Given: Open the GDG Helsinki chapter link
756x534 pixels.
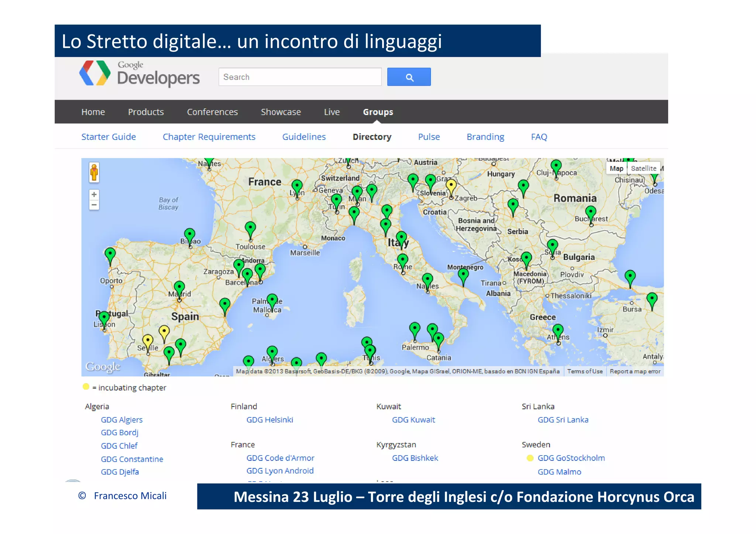Looking at the screenshot, I should (269, 420).
